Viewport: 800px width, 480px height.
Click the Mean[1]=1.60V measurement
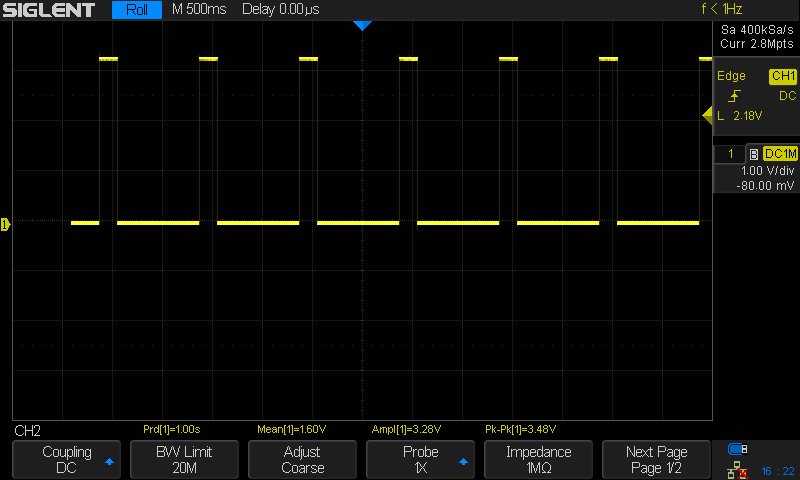(291, 430)
